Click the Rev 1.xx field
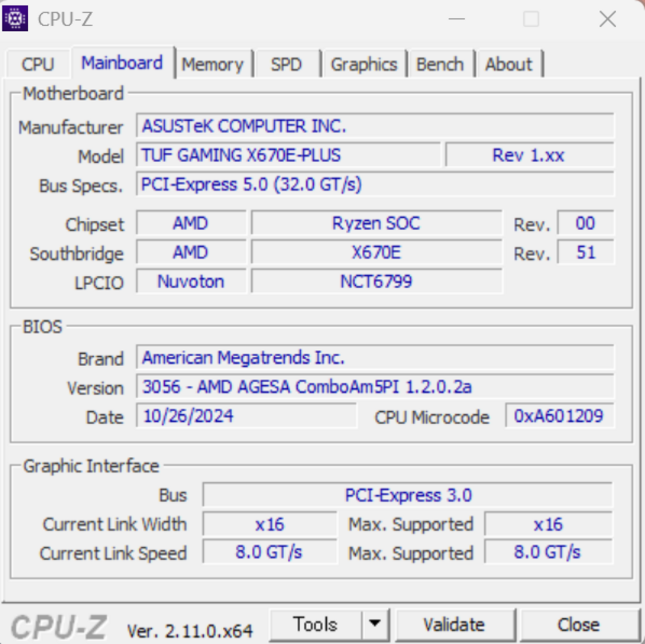The height and width of the screenshot is (644, 645). [528, 155]
